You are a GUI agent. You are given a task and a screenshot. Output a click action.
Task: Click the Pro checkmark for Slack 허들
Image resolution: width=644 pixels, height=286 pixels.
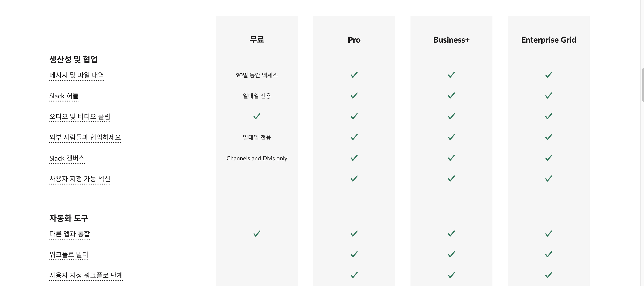[354, 96]
